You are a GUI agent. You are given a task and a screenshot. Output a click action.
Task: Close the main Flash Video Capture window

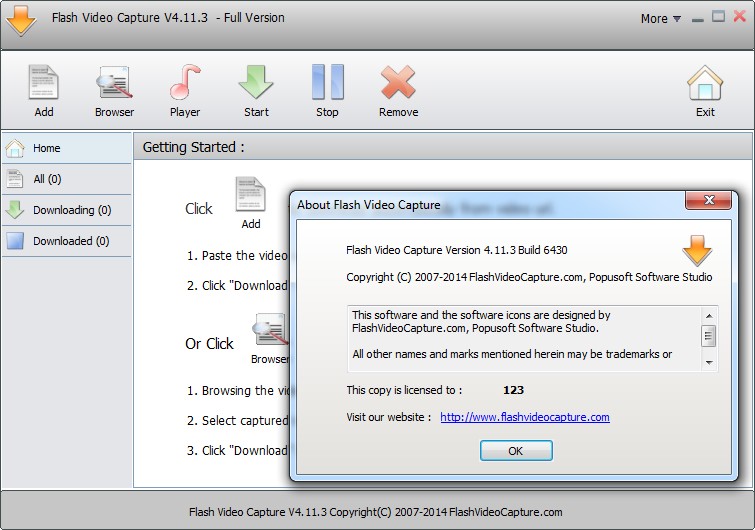click(740, 16)
